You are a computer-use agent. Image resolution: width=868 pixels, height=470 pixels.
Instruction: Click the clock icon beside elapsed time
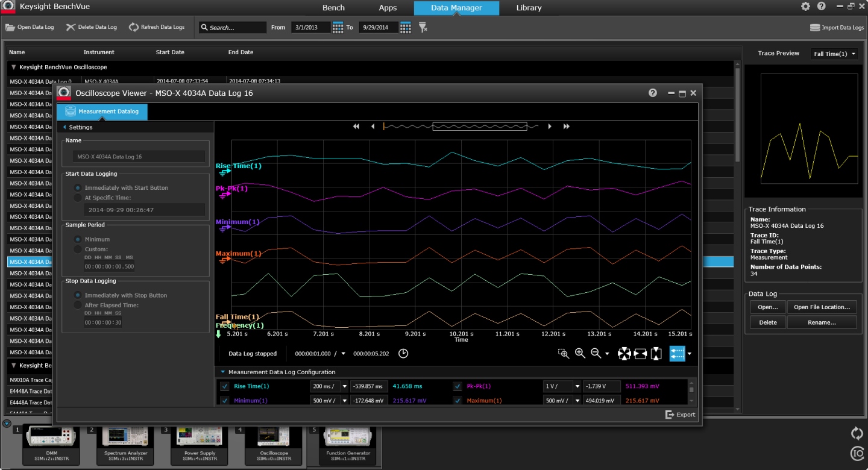[403, 354]
